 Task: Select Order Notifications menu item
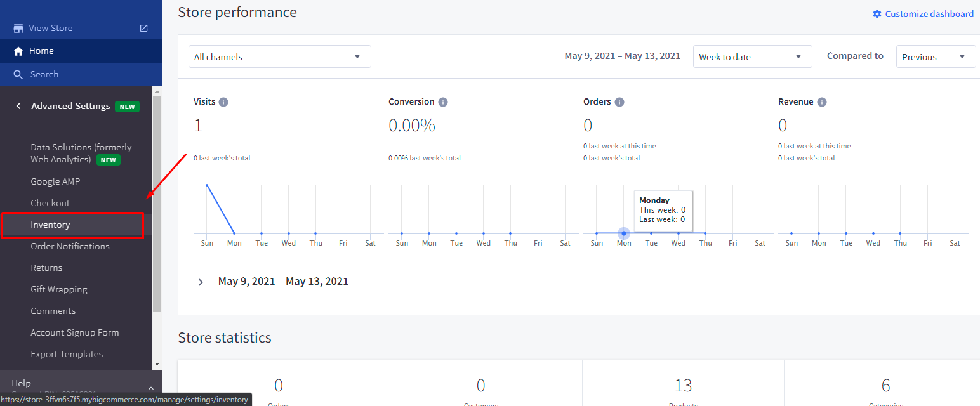coord(70,246)
